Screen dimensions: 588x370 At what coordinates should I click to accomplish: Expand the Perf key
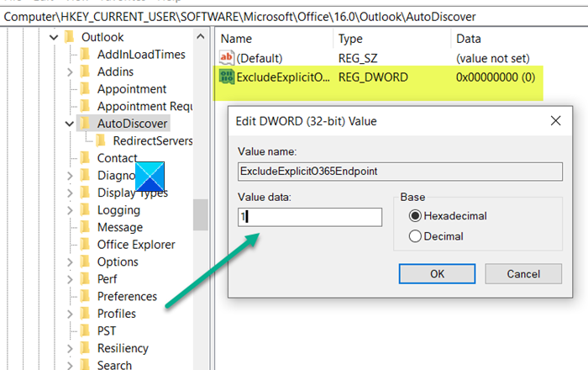coord(70,279)
